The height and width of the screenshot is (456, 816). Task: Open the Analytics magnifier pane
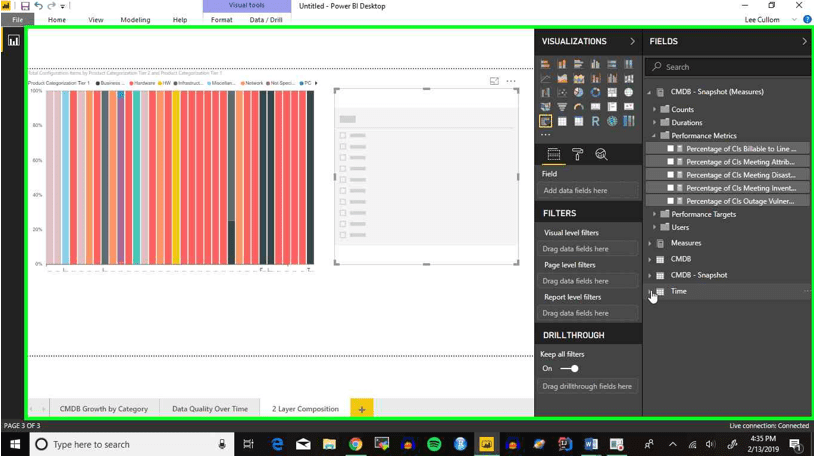[601, 154]
